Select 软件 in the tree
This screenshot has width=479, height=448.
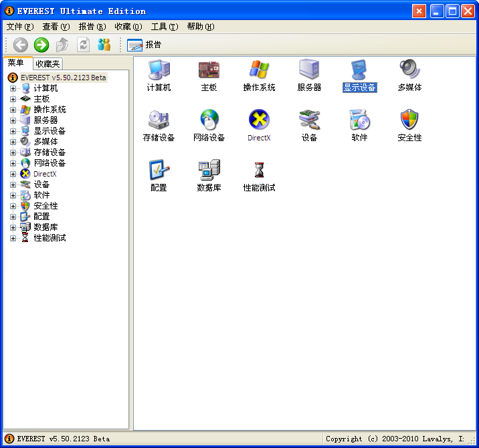pos(41,195)
